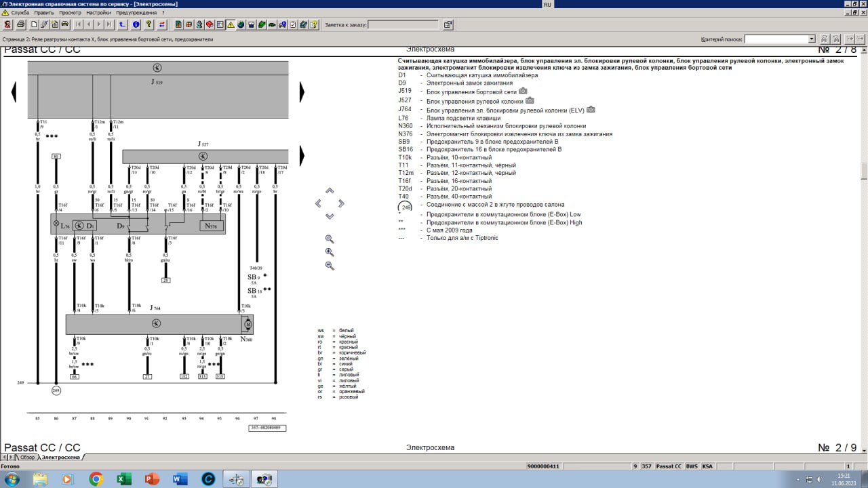Open the Настройки menu

(98, 12)
